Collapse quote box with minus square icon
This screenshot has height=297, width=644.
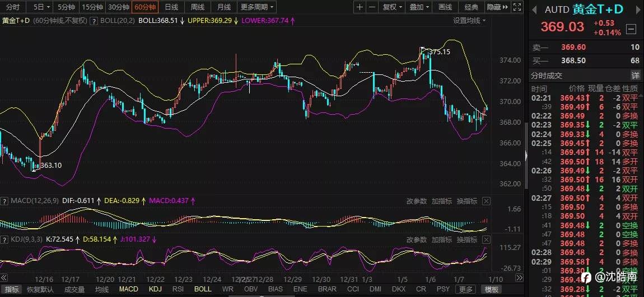(x=631, y=29)
